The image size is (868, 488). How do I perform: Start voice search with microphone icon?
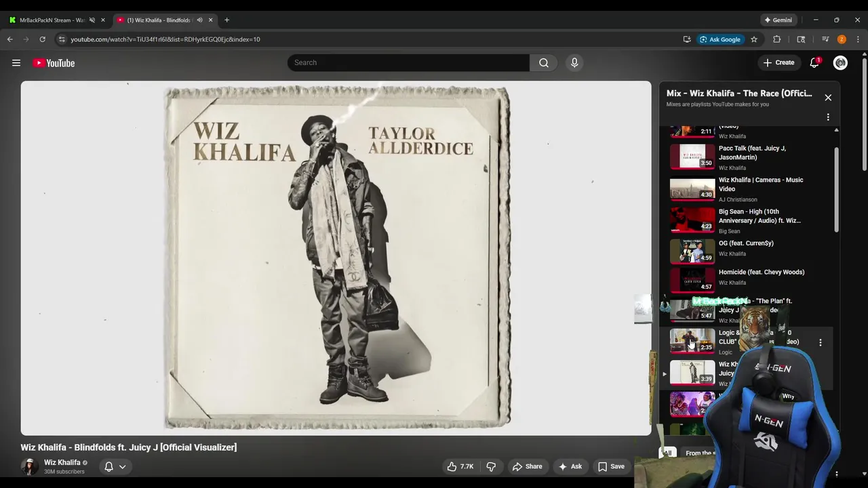574,62
